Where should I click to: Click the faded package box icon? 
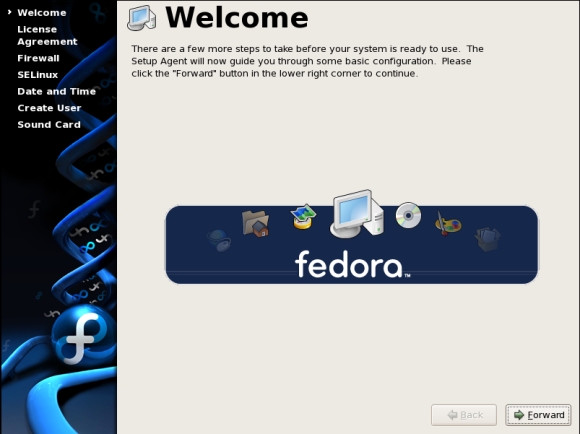coord(488,239)
